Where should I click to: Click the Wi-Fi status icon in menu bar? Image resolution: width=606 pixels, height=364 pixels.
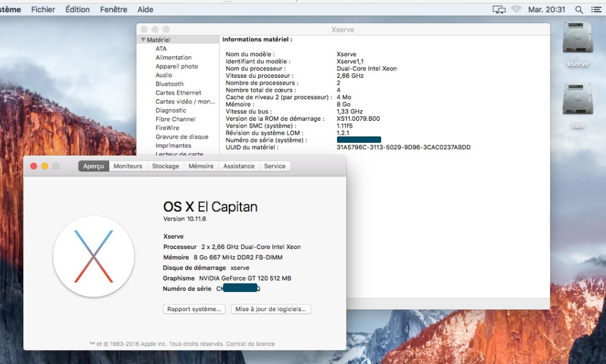click(x=517, y=9)
